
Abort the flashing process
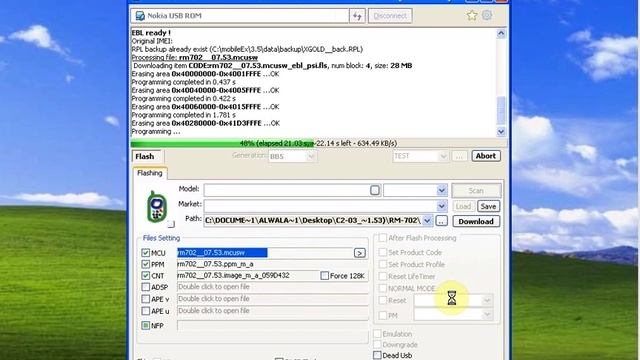click(x=486, y=156)
